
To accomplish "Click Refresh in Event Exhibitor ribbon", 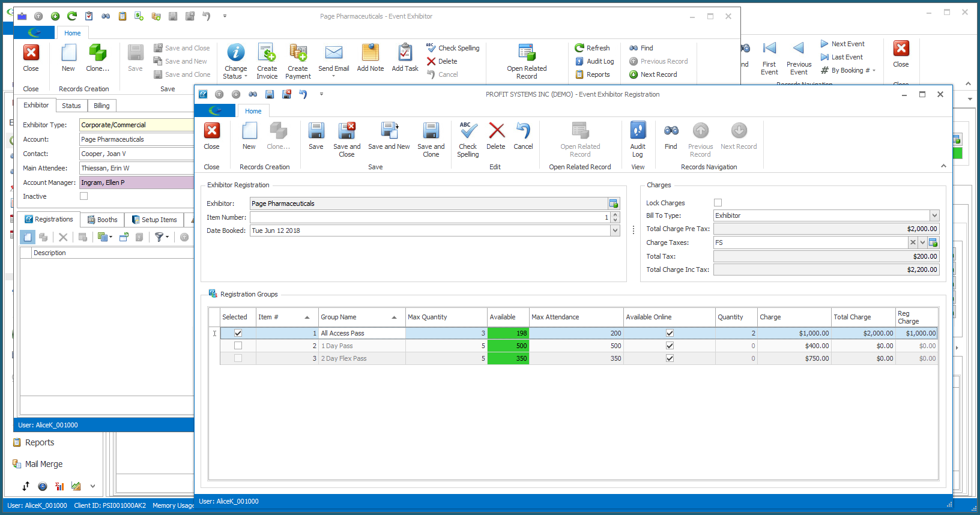I will tap(592, 48).
